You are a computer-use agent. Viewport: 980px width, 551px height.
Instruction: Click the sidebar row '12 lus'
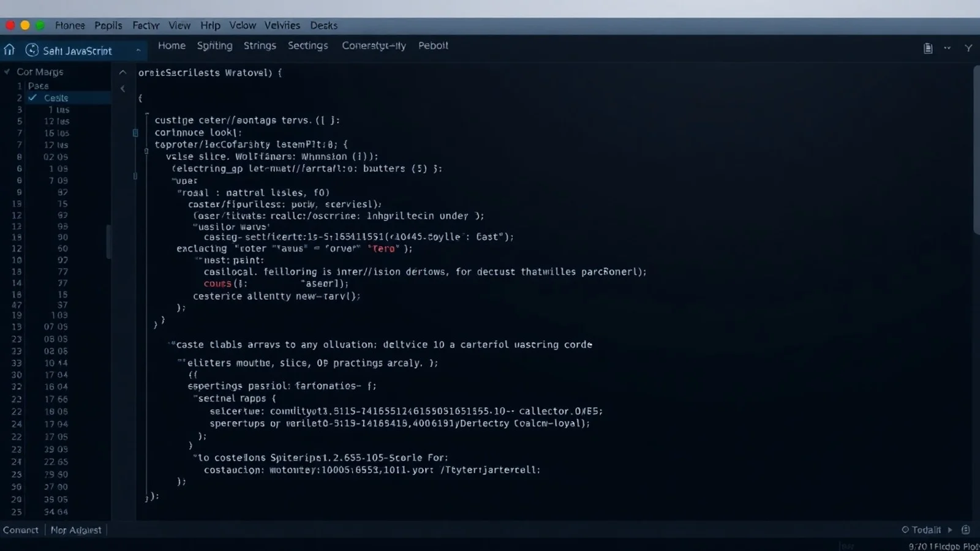click(x=56, y=121)
